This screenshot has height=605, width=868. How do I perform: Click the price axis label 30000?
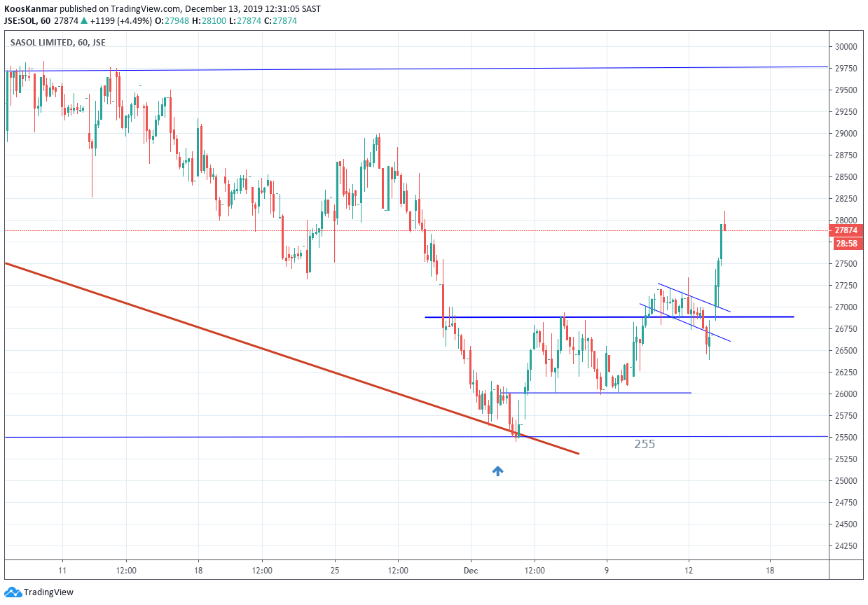point(846,47)
